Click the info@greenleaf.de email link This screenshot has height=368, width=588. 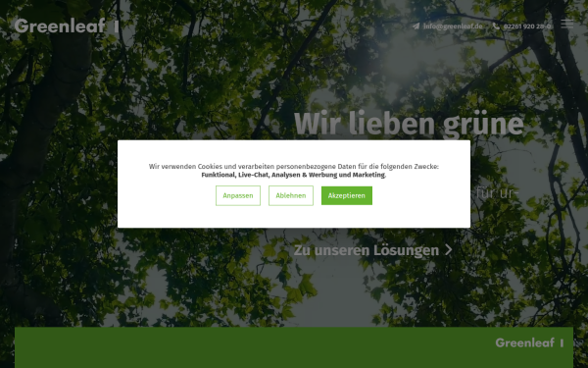(453, 26)
